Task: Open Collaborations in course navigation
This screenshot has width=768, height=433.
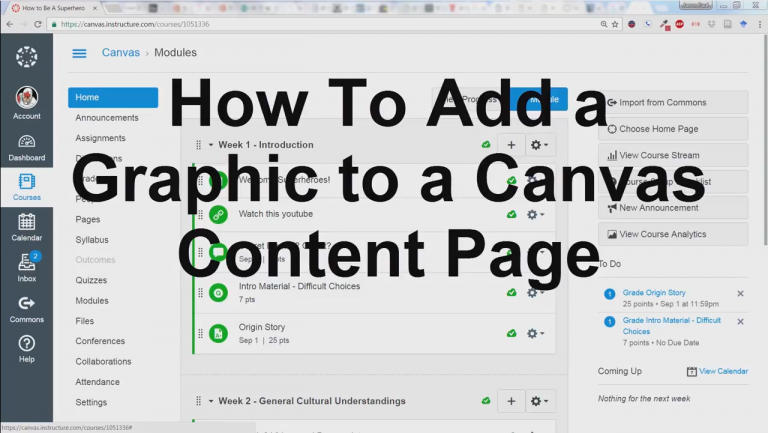Action: tap(103, 362)
